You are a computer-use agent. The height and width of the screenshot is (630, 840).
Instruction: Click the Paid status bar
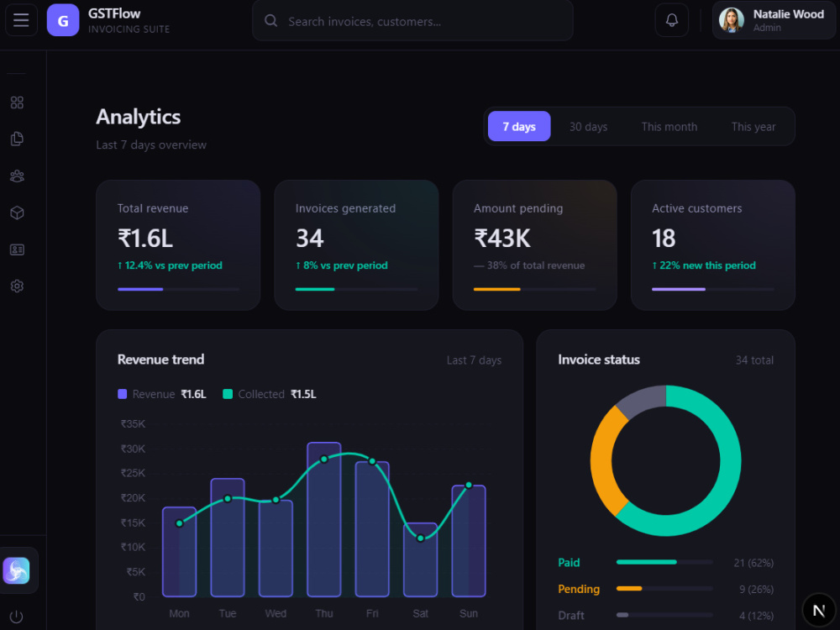coord(664,562)
